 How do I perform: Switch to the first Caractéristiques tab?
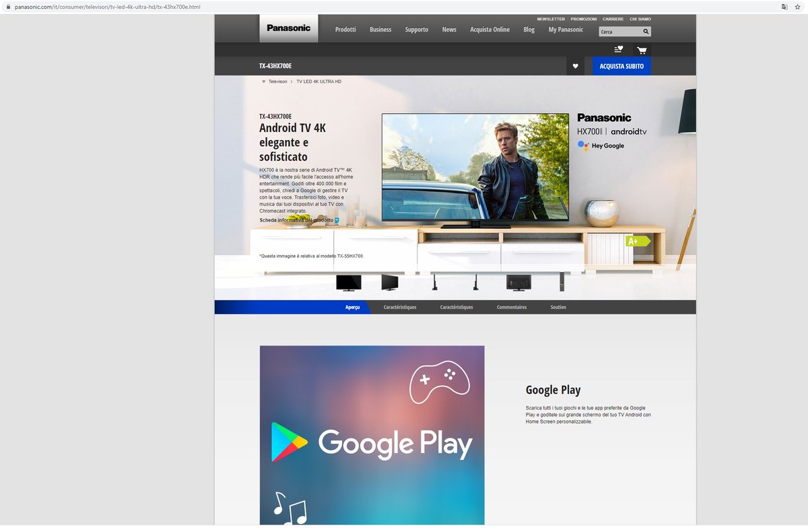pyautogui.click(x=400, y=307)
